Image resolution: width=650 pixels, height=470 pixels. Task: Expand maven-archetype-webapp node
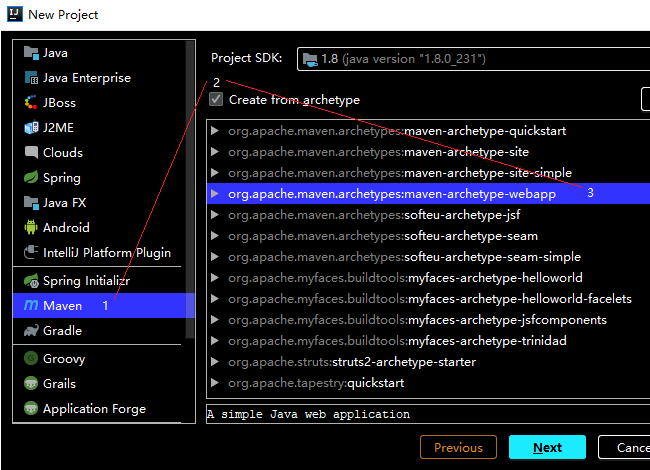pos(215,194)
